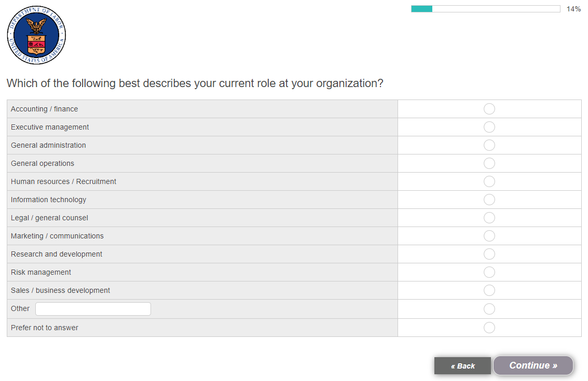Click the Other text input field

click(x=93, y=309)
